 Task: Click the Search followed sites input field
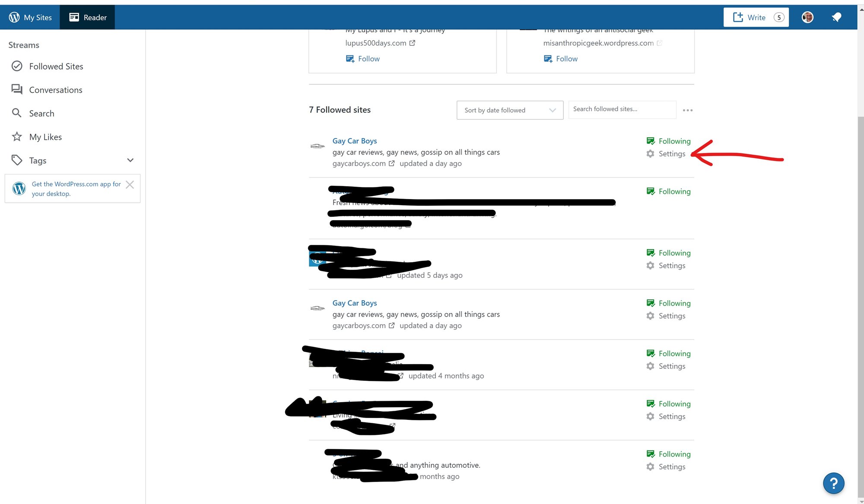click(x=622, y=109)
